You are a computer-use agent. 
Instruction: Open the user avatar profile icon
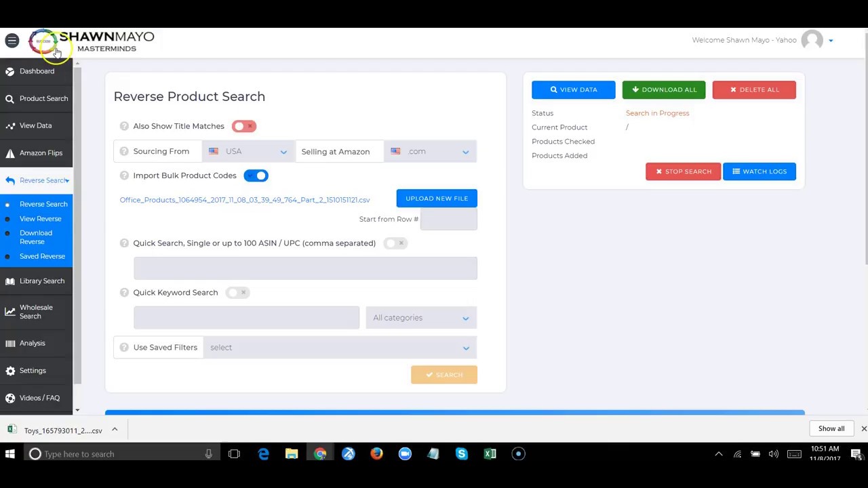click(812, 41)
